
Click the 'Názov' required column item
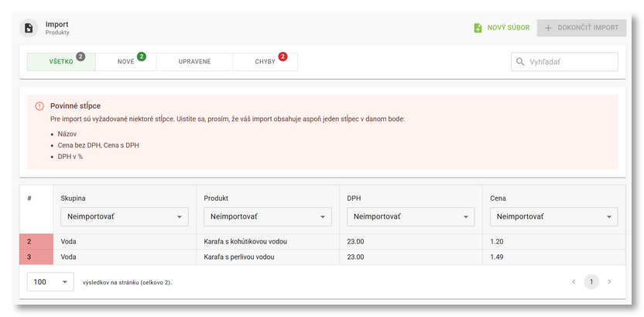point(67,134)
